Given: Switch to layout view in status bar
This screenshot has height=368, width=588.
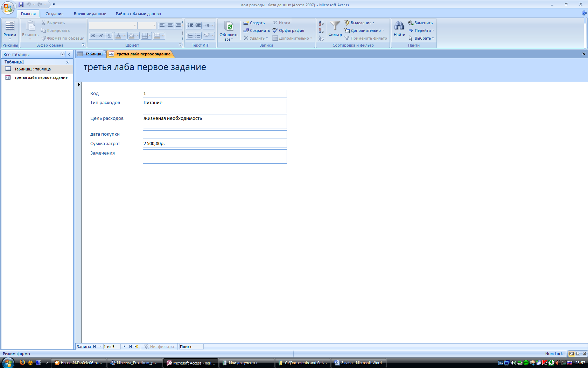Looking at the screenshot, I should [x=578, y=354].
